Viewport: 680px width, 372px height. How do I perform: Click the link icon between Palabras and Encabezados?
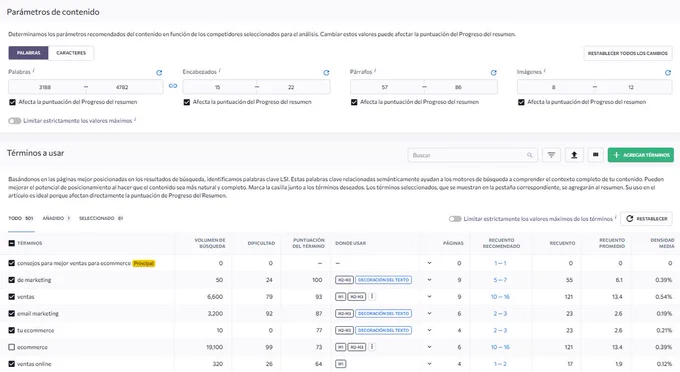173,86
